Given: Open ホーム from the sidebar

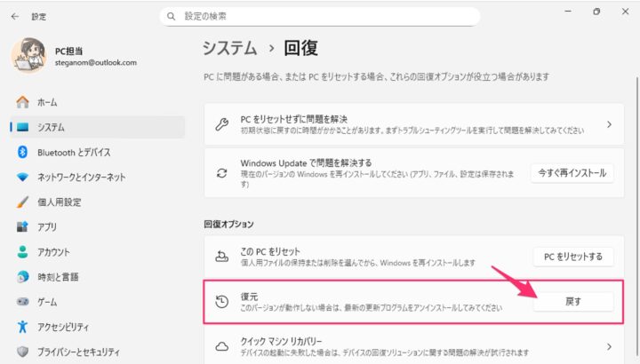Looking at the screenshot, I should click(x=47, y=102).
